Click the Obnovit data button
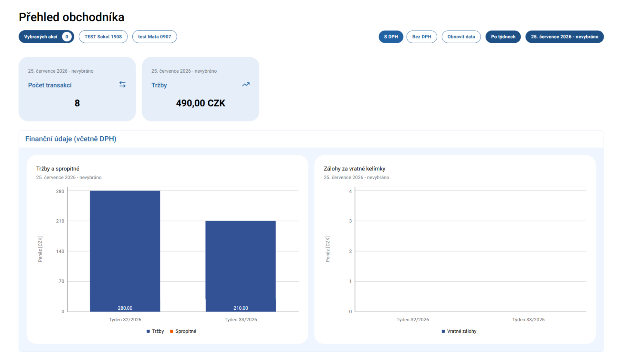The image size is (644, 356). point(461,37)
